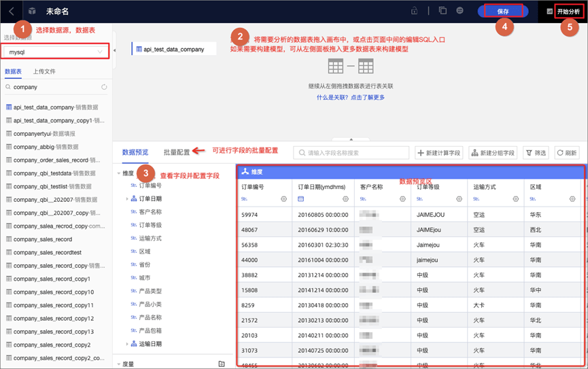Click the date type icon under 订单日期(ymdhms)
Image resolution: width=588 pixels, height=369 pixels.
click(300, 199)
